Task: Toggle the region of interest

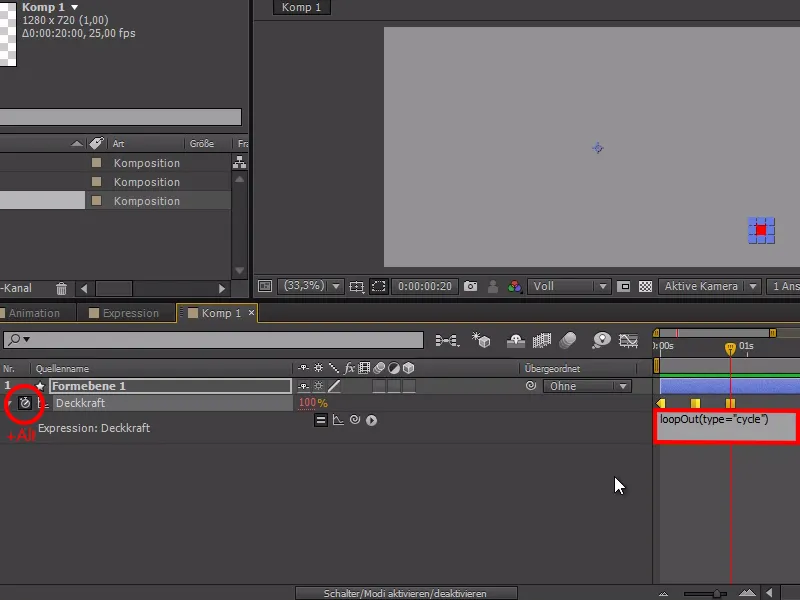Action: point(379,287)
